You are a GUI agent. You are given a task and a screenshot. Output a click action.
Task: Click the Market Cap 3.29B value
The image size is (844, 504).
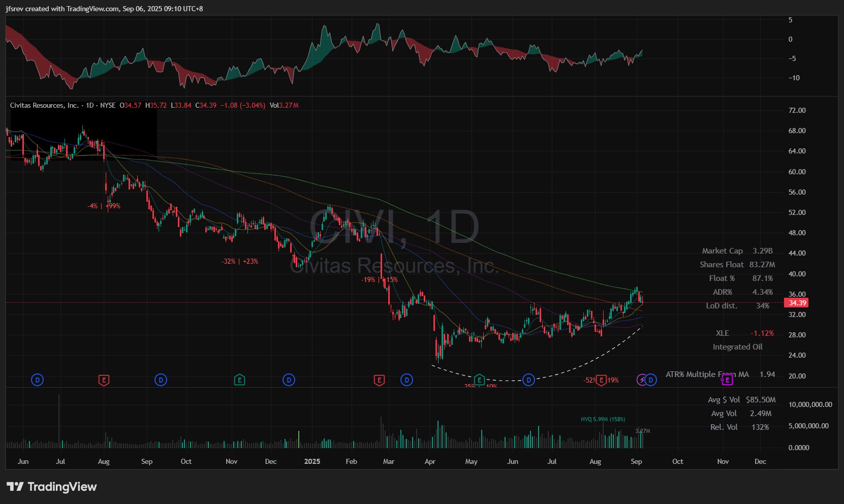click(x=762, y=251)
